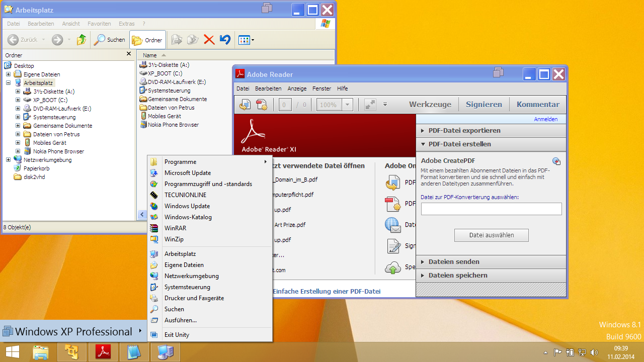
Task: Toggle the views selector button in Explorer toolbar
Action: point(245,40)
